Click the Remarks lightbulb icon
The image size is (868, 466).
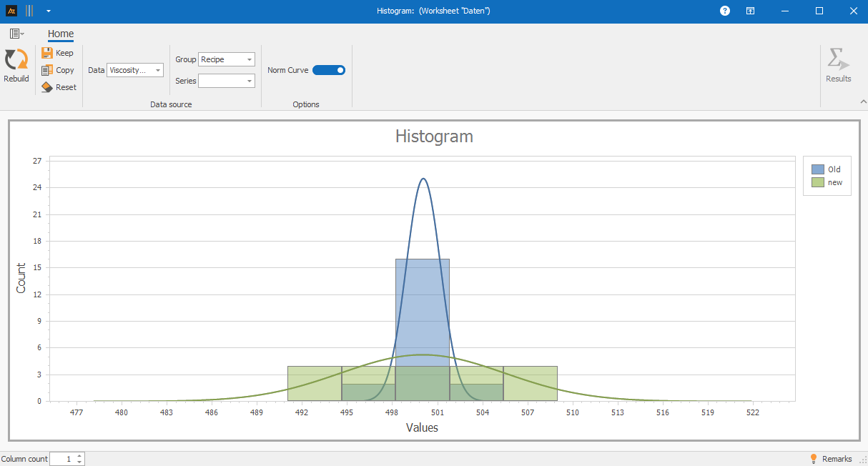click(x=813, y=459)
